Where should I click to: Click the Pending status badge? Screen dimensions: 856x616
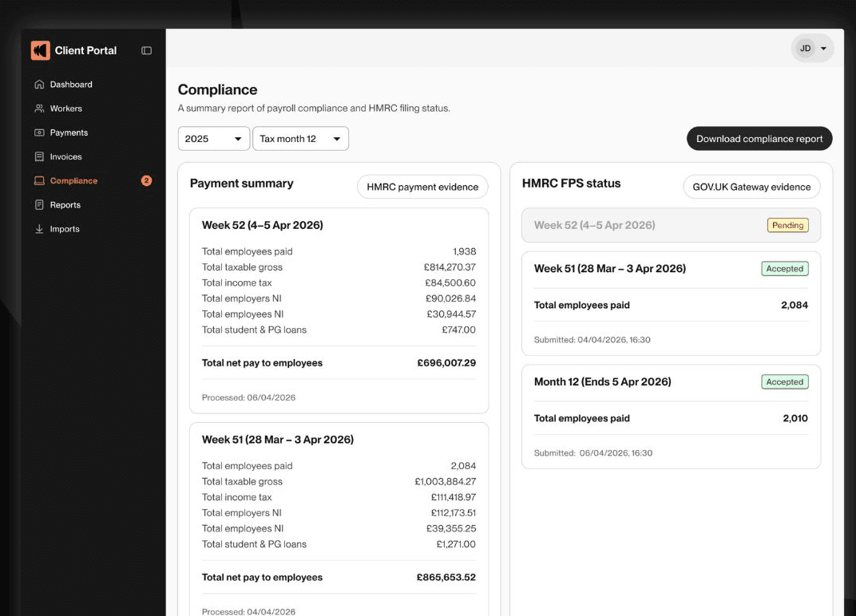(x=788, y=225)
